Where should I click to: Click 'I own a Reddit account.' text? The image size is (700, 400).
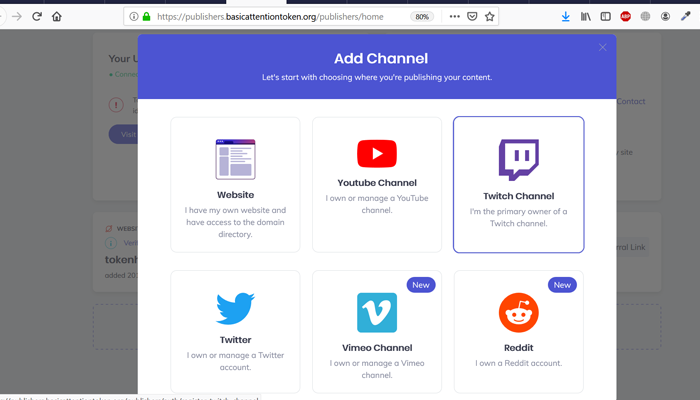[x=519, y=363]
